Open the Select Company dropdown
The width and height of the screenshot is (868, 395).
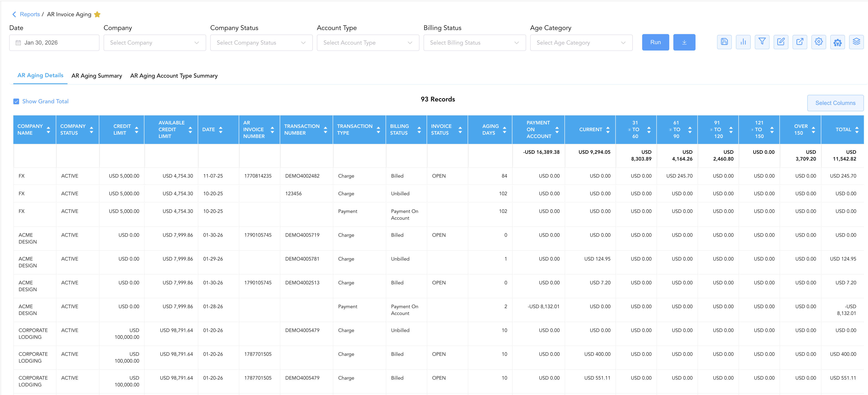tap(155, 43)
